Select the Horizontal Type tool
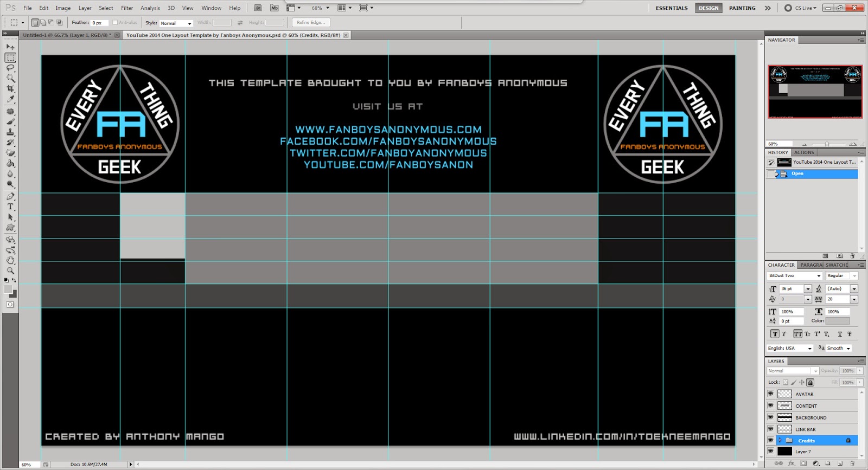 (x=10, y=207)
